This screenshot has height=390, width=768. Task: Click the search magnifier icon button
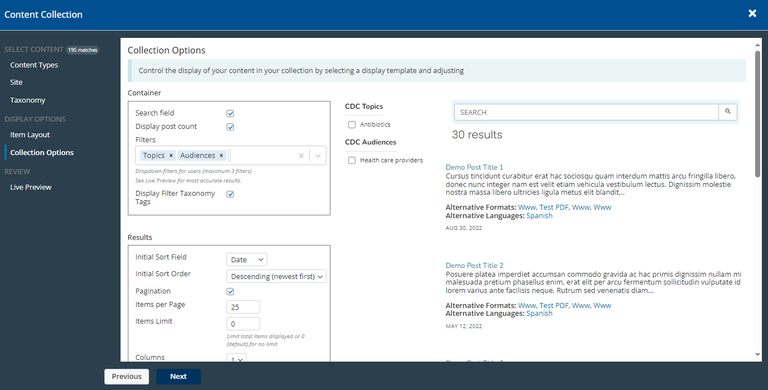727,112
